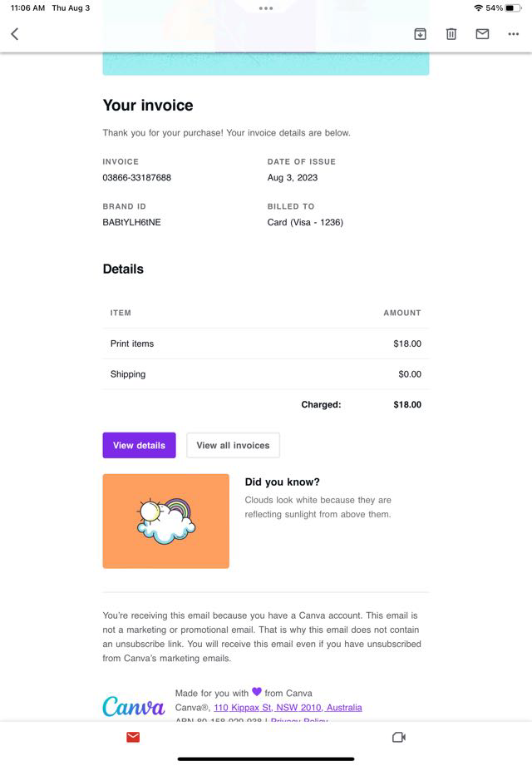Click the purple View details button
The image size is (532, 766).
coord(139,445)
